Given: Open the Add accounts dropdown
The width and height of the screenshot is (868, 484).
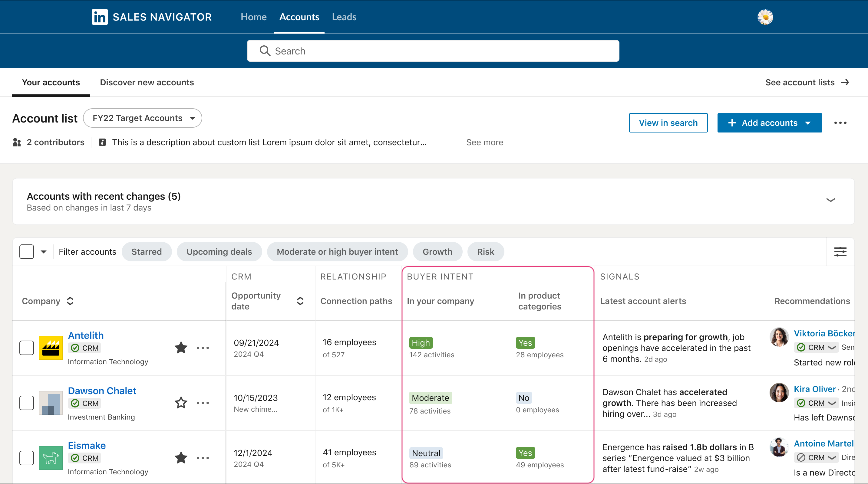Looking at the screenshot, I should [x=769, y=123].
